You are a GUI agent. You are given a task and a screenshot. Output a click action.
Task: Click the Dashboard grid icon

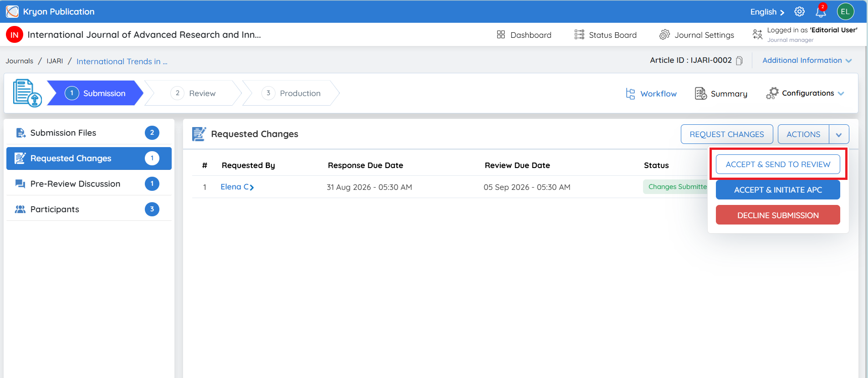(x=501, y=35)
